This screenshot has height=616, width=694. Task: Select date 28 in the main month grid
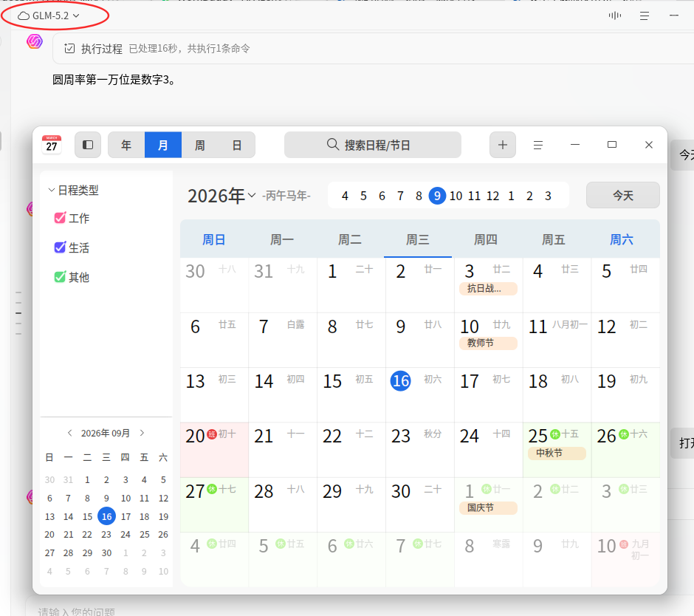pos(264,491)
